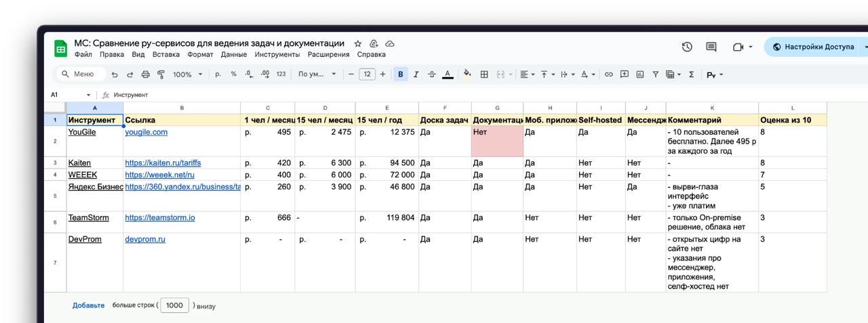The image size is (868, 323).
Task: Open the comments panel icon
Action: click(711, 47)
